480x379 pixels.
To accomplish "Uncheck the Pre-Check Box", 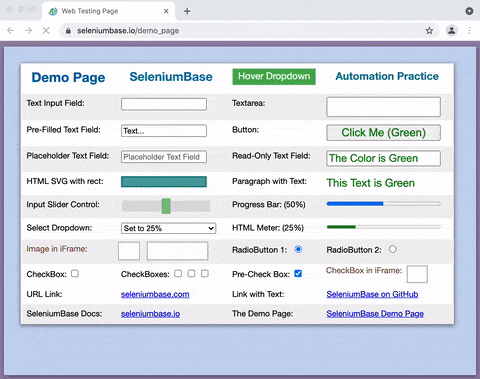I will coord(298,274).
